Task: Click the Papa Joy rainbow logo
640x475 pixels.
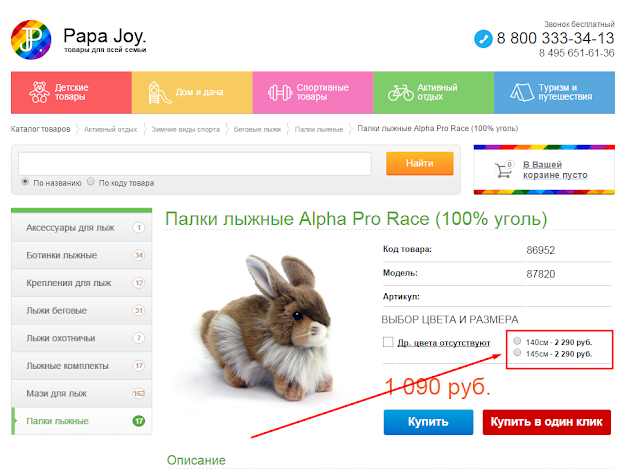Action: click(x=31, y=40)
